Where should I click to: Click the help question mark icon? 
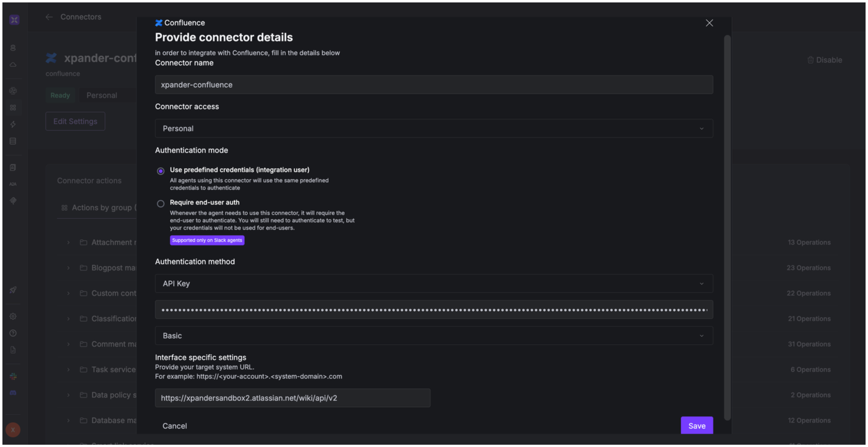coord(13,333)
